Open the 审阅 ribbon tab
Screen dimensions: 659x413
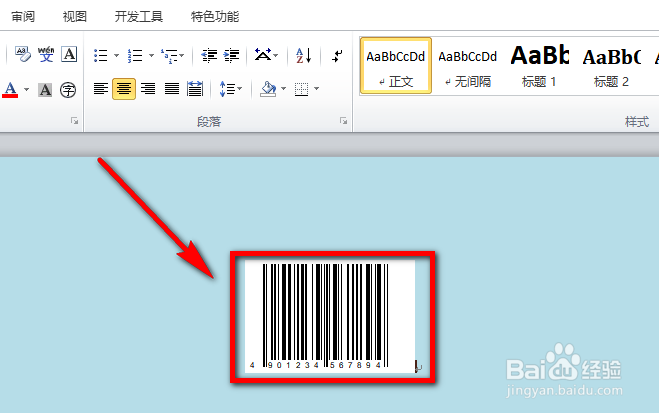23,17
